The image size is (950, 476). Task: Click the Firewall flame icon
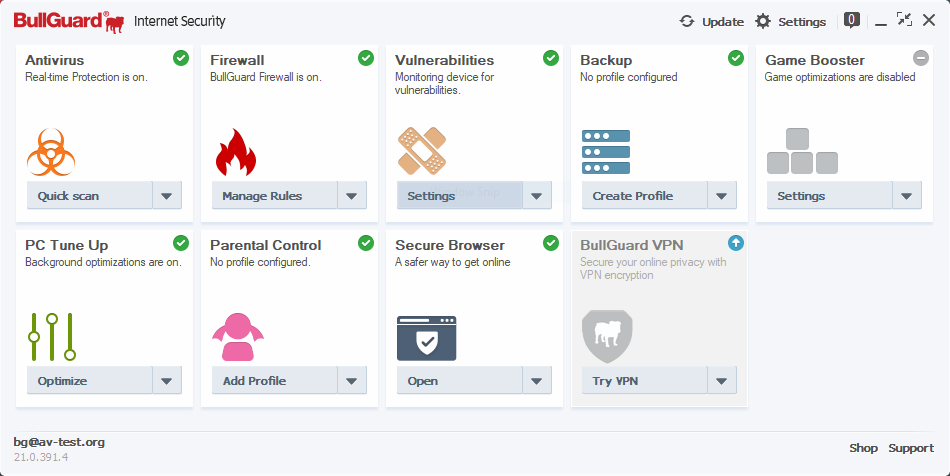tap(236, 152)
